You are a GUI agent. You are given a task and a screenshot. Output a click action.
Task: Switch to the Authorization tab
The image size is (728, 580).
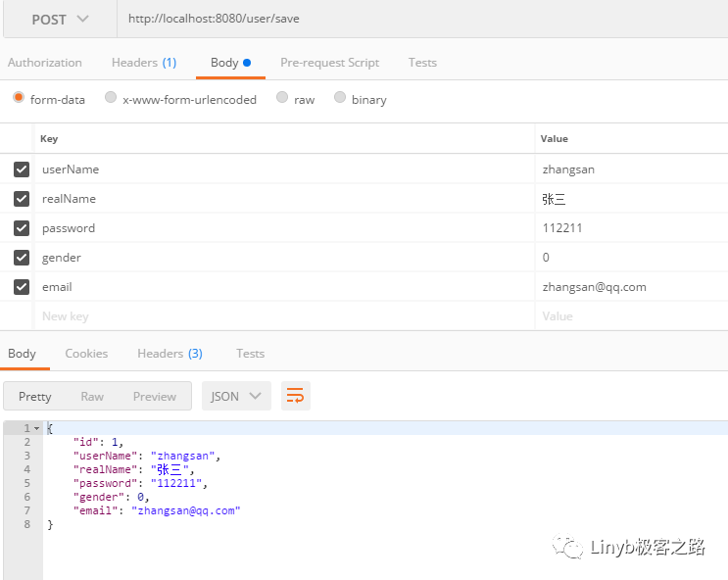click(44, 63)
